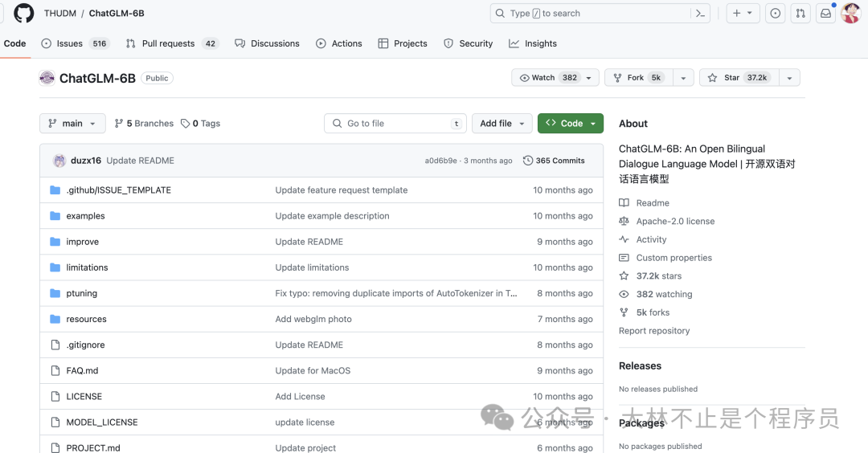Fork the repository with Fork button

639,77
